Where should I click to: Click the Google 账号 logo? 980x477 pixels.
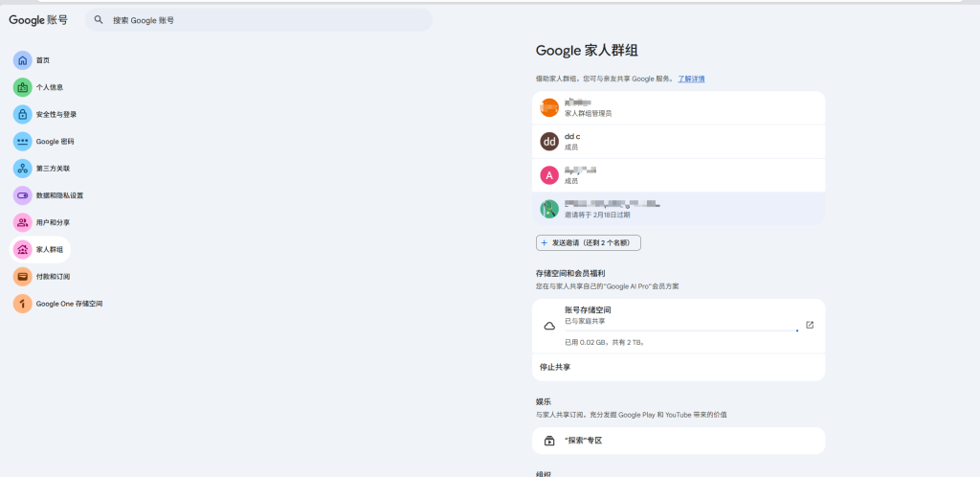(x=38, y=20)
